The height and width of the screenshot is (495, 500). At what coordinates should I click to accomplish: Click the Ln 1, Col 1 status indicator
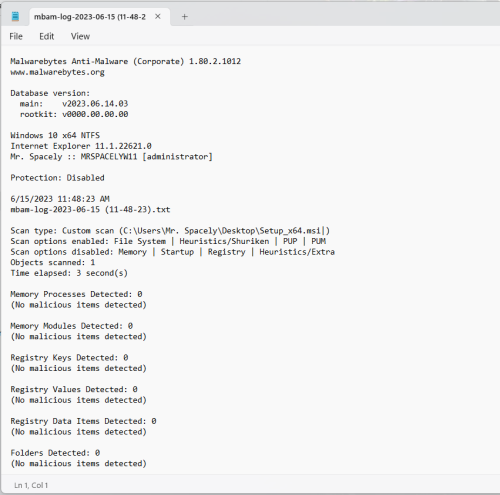[x=31, y=485]
